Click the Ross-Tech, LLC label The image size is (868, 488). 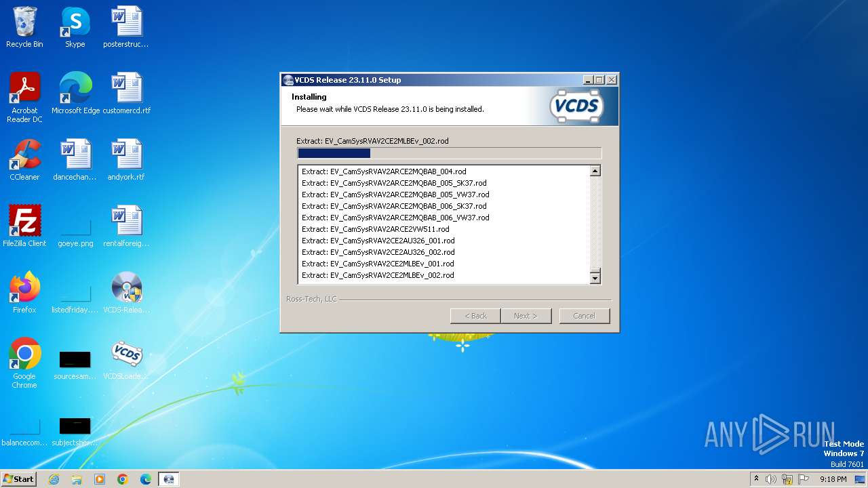pyautogui.click(x=311, y=299)
